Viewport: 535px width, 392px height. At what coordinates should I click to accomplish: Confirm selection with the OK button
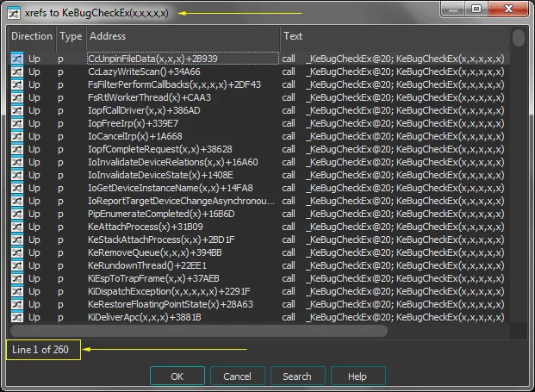tap(177, 376)
